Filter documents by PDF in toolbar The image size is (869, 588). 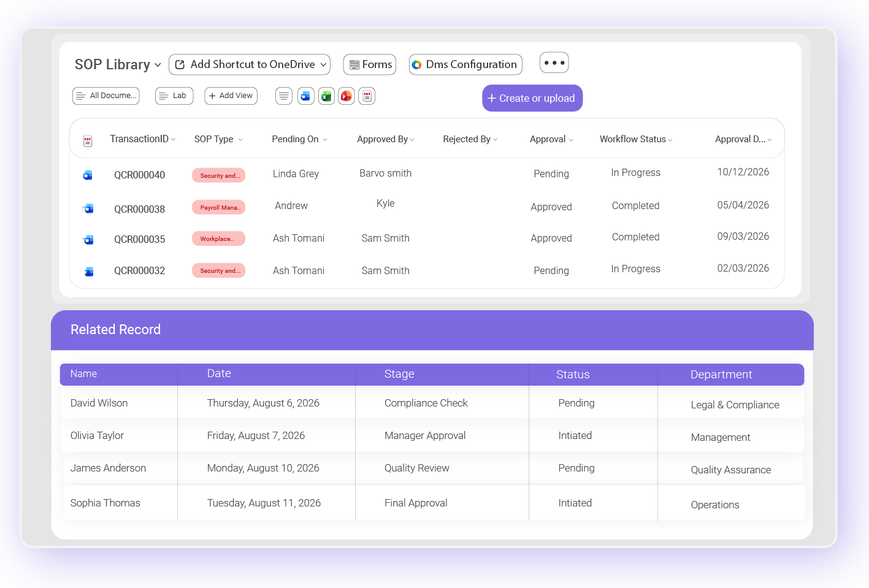[x=367, y=96]
